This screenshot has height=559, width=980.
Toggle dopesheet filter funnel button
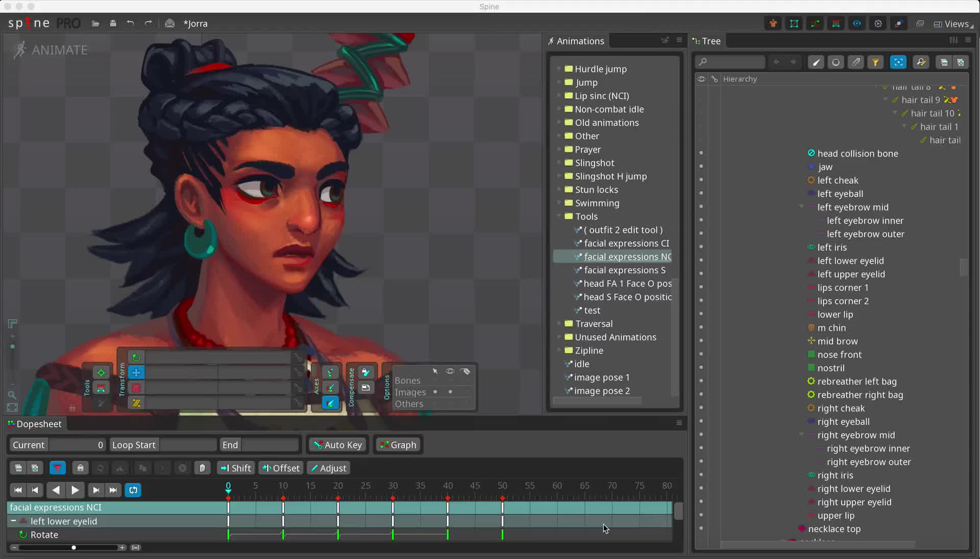coord(57,468)
